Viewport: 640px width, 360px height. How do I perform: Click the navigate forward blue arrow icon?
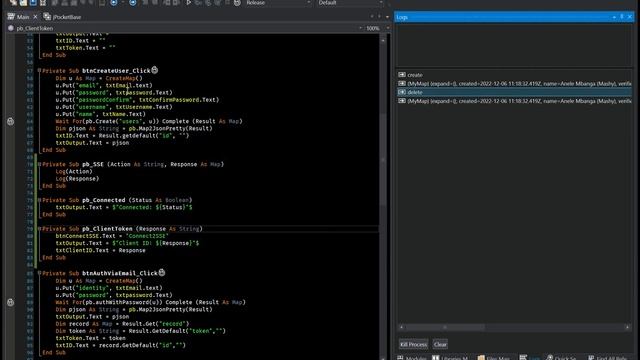133,2
